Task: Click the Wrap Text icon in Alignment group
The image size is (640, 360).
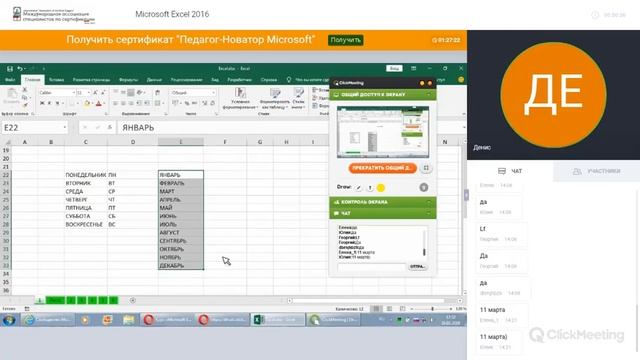Action: pos(158,93)
